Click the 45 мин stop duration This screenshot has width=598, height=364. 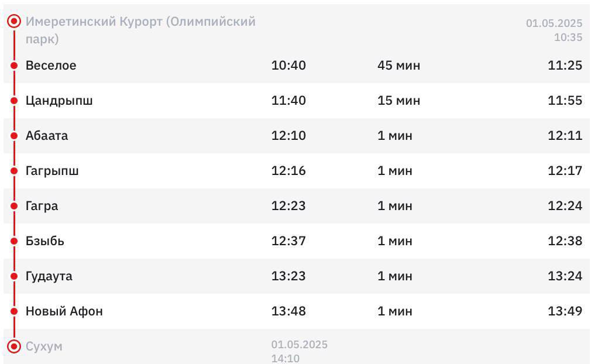point(398,65)
